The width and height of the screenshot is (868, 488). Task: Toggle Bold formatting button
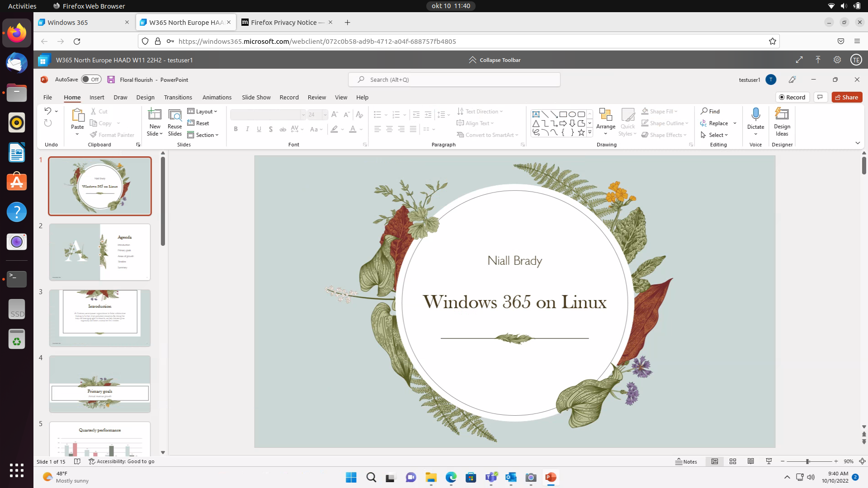click(x=236, y=129)
